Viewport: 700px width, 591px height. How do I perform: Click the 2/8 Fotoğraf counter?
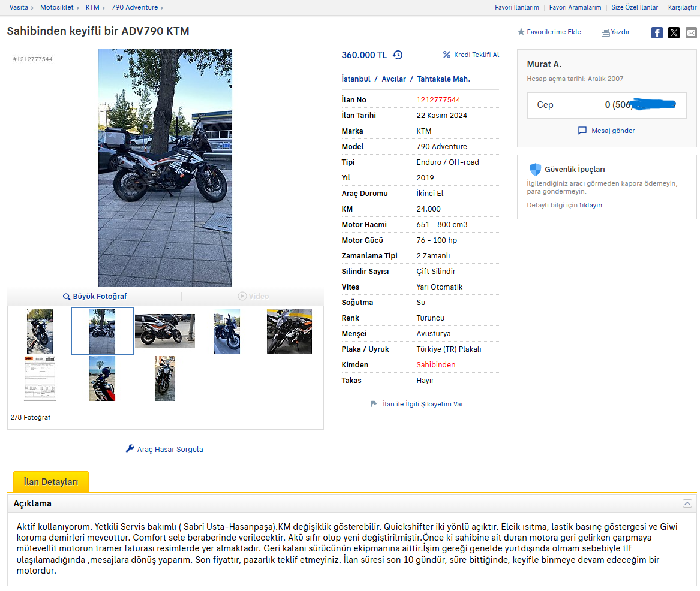click(x=31, y=418)
